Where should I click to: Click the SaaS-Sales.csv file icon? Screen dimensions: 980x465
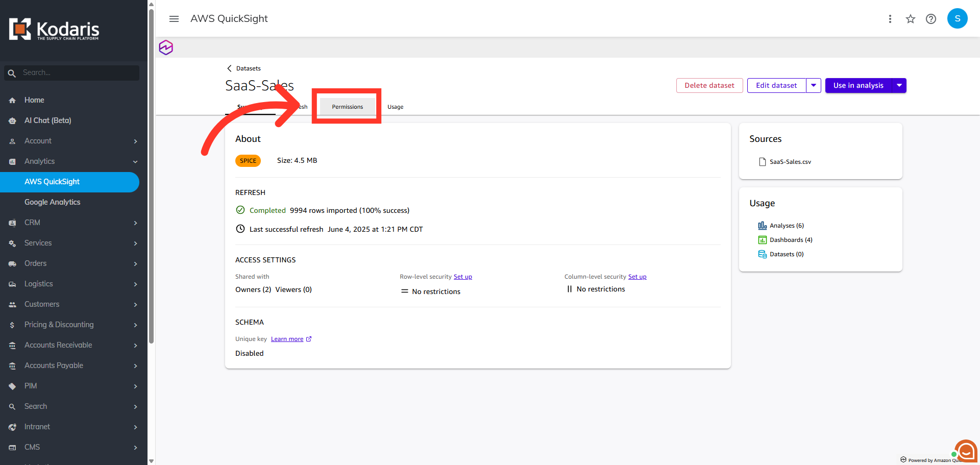763,162
